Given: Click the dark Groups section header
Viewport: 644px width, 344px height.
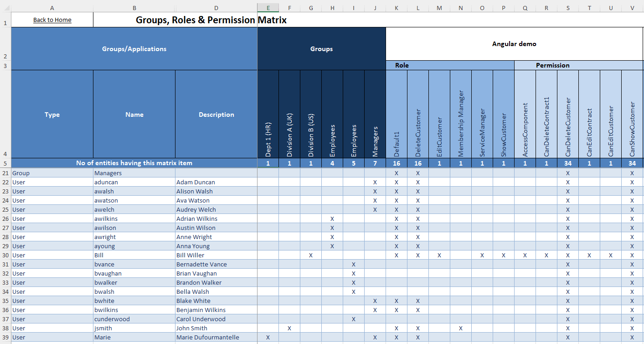Looking at the screenshot, I should tap(321, 49).
